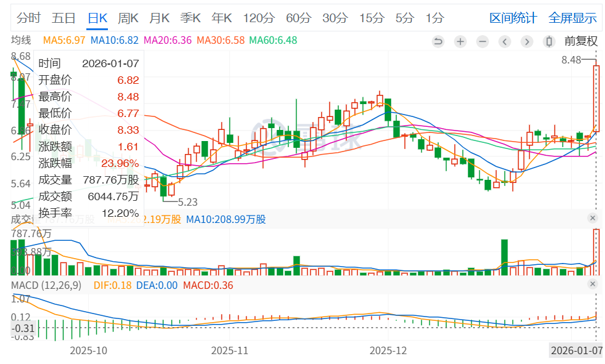Switch to the 60分 minute chart
The width and height of the screenshot is (605, 364).
click(x=298, y=18)
